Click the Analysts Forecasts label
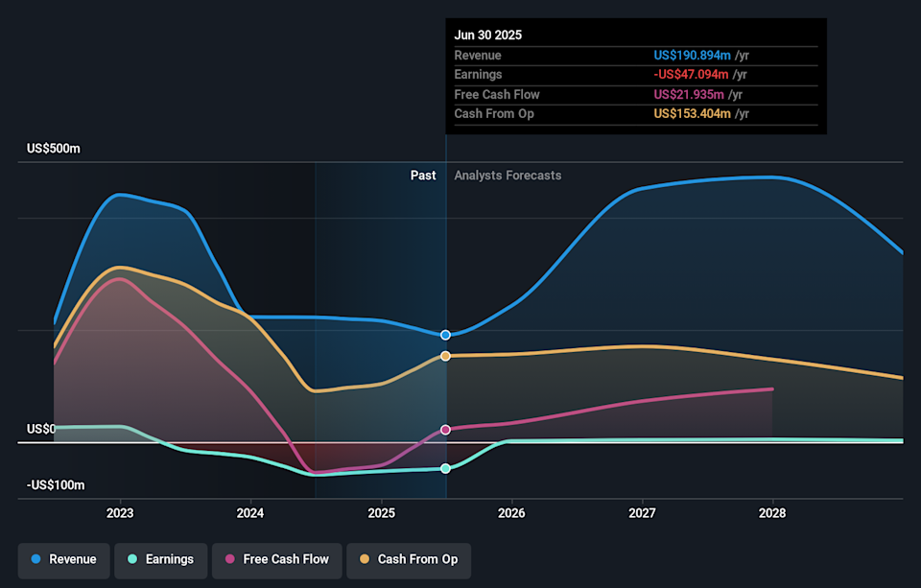921x588 pixels. [x=508, y=176]
